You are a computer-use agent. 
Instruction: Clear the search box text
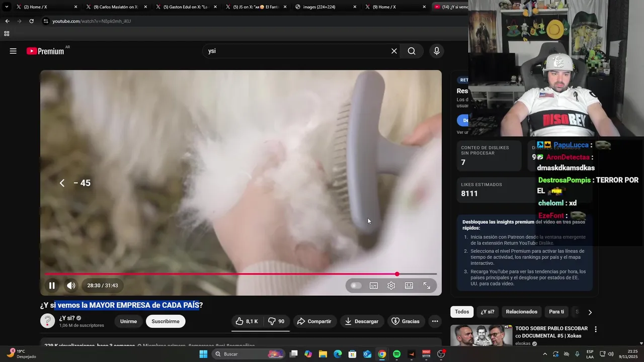click(394, 51)
